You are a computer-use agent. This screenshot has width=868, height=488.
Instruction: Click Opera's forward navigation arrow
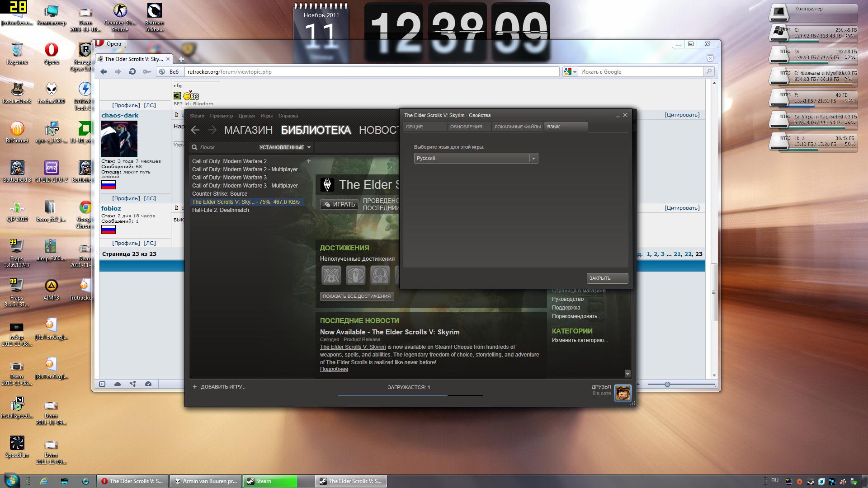click(118, 71)
